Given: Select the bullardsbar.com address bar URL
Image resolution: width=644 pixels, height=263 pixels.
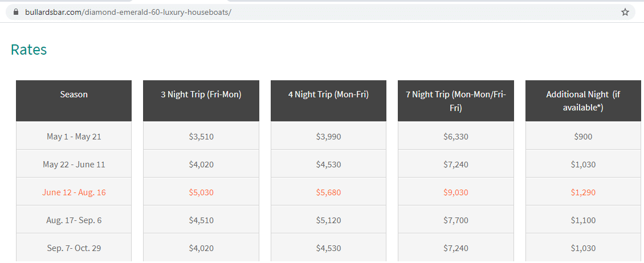Looking at the screenshot, I should click(128, 12).
